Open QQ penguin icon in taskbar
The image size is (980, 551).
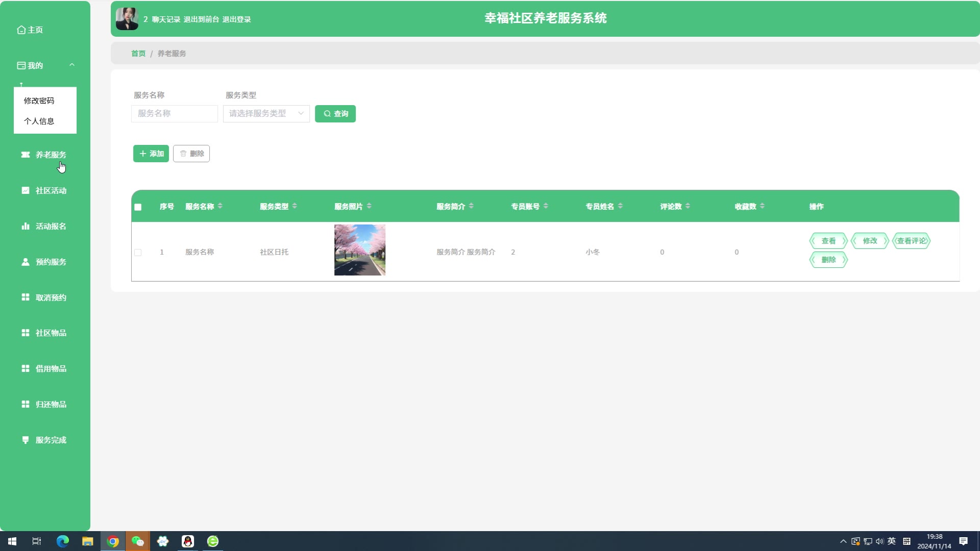(188, 541)
